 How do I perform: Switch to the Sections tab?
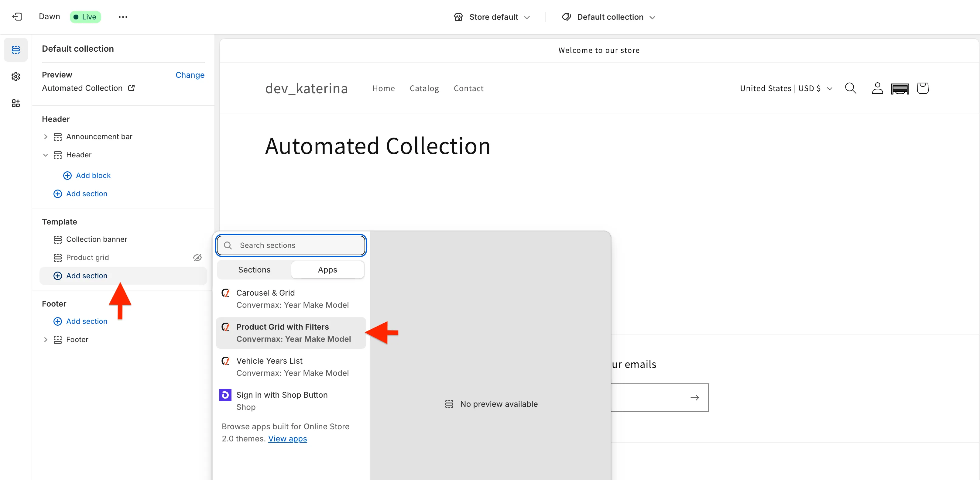tap(254, 270)
